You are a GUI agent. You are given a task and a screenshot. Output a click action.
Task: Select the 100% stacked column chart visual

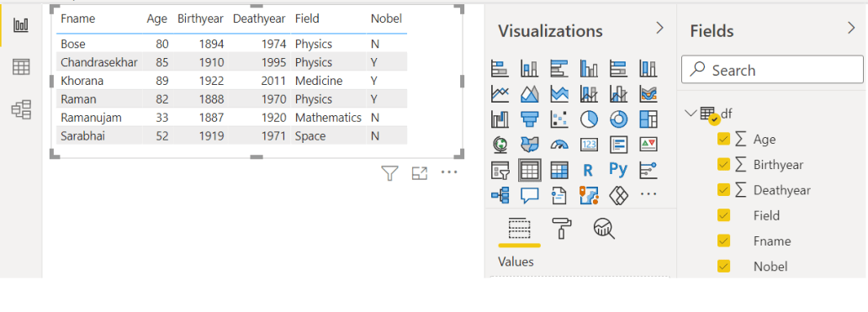point(648,69)
